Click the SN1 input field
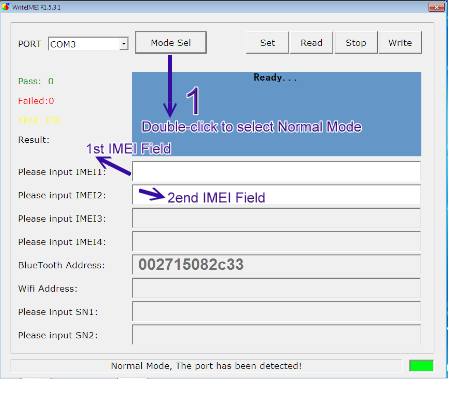This screenshot has height=400, width=450. pyautogui.click(x=276, y=311)
